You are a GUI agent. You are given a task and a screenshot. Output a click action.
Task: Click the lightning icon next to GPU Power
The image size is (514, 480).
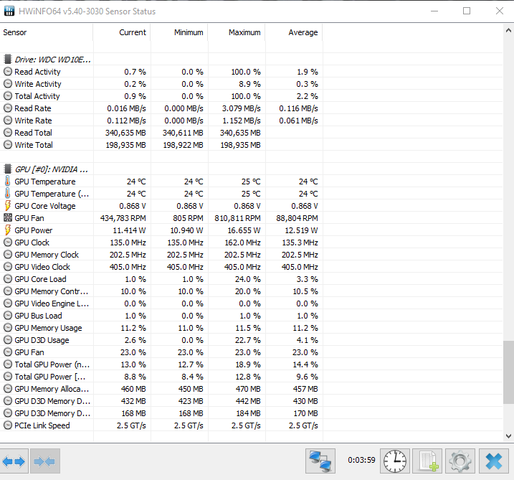click(x=7, y=230)
